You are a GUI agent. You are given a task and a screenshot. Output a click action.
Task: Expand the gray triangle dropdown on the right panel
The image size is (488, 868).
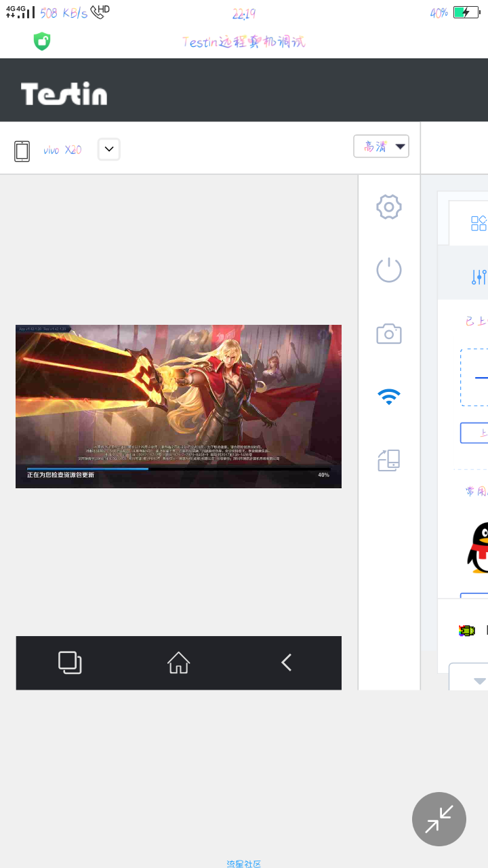479,680
